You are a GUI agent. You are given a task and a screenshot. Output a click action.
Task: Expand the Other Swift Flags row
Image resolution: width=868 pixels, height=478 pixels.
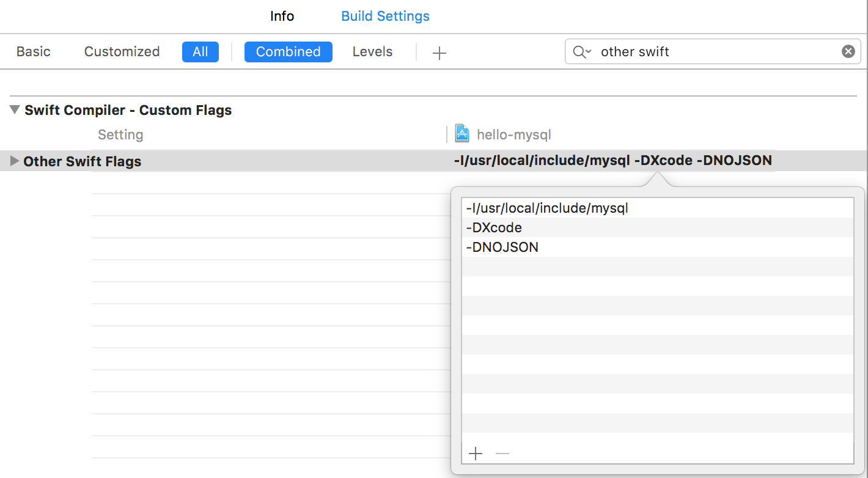point(15,161)
